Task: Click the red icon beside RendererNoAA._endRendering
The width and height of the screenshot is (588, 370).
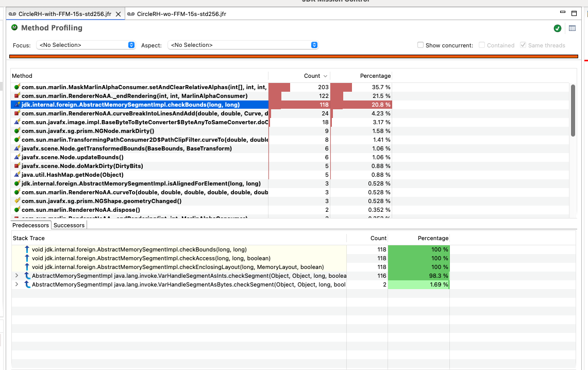Action: (17, 96)
